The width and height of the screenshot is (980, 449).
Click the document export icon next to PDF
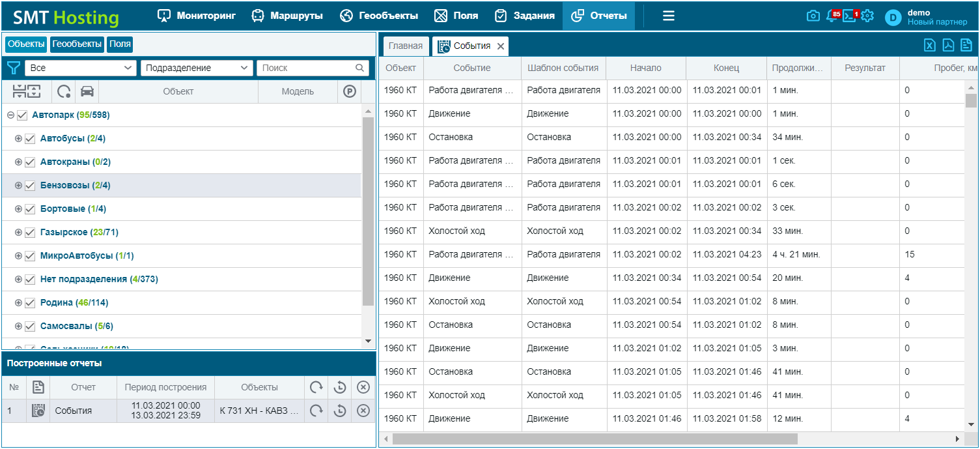(966, 45)
